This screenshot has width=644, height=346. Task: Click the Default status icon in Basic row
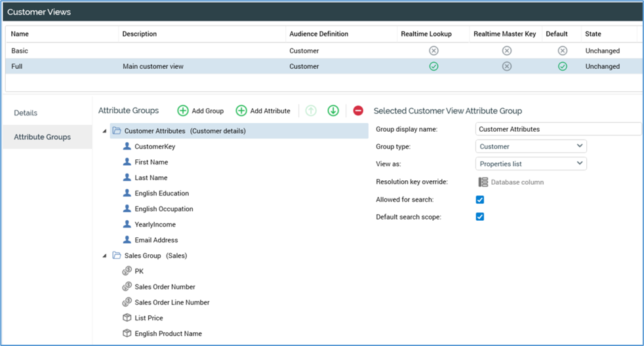pyautogui.click(x=562, y=50)
